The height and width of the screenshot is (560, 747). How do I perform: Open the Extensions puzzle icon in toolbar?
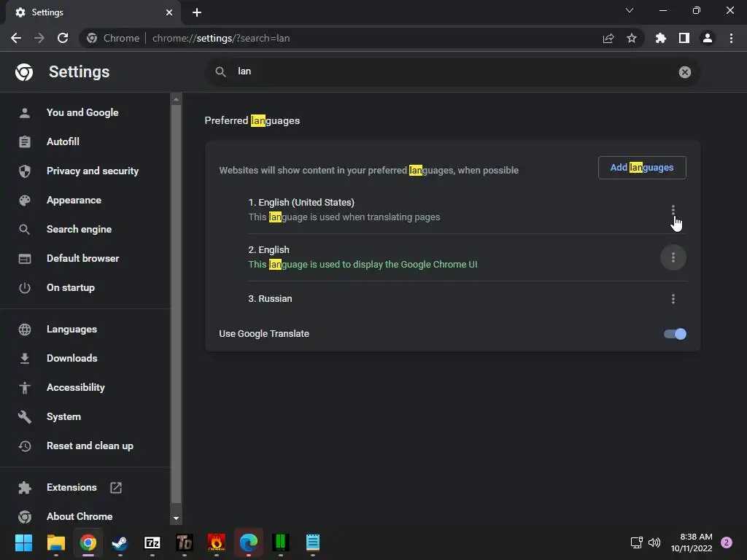[660, 38]
